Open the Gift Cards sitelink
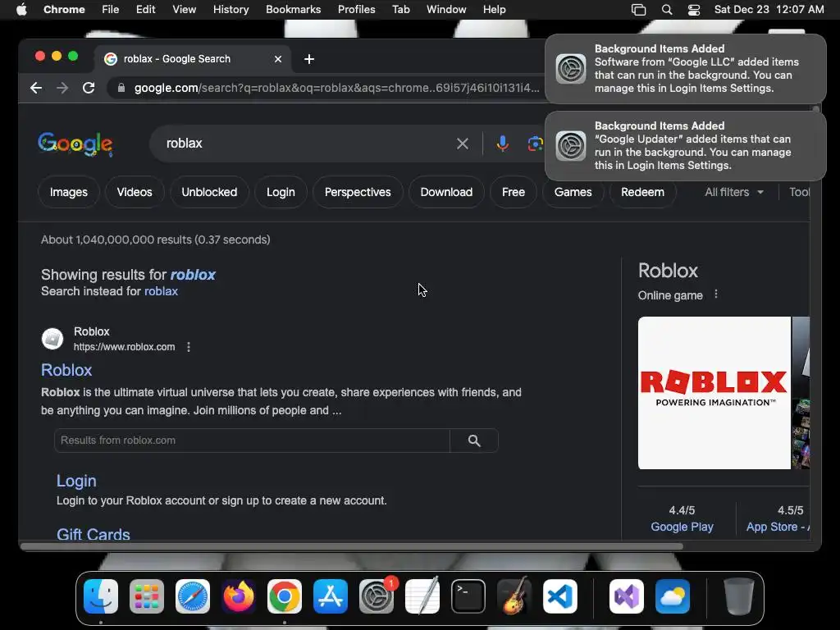Image resolution: width=840 pixels, height=630 pixels. click(94, 534)
